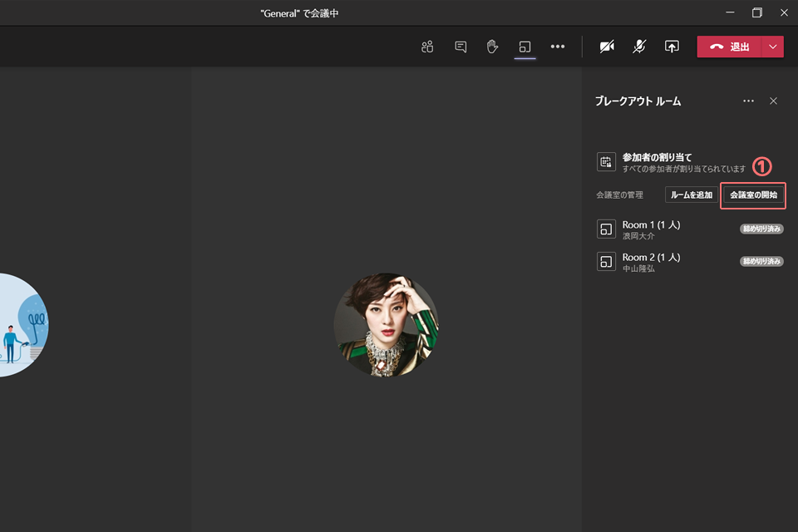Click the 会議室の管理 label
The image size is (798, 532).
(620, 195)
